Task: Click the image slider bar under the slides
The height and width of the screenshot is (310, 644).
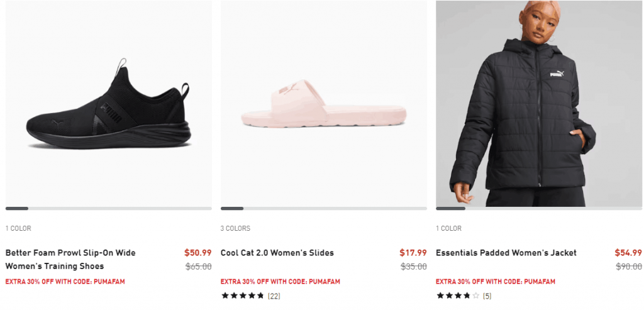Action: pos(323,208)
